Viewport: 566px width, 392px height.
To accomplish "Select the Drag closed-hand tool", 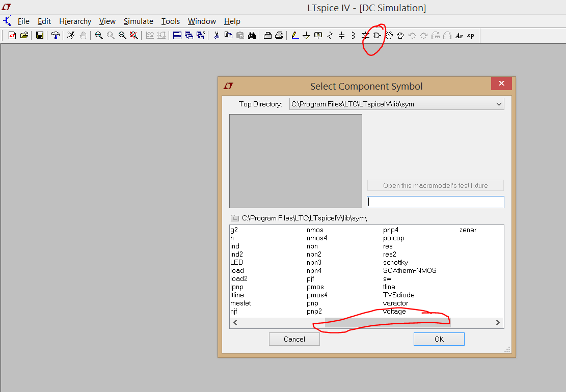I will [400, 35].
